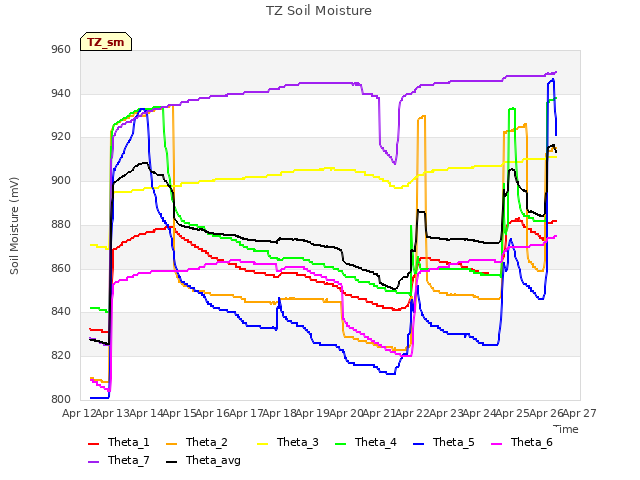Image resolution: width=640 pixels, height=480 pixels.
Task: Click the black Theta_avg legend swatch
Action: 171,461
